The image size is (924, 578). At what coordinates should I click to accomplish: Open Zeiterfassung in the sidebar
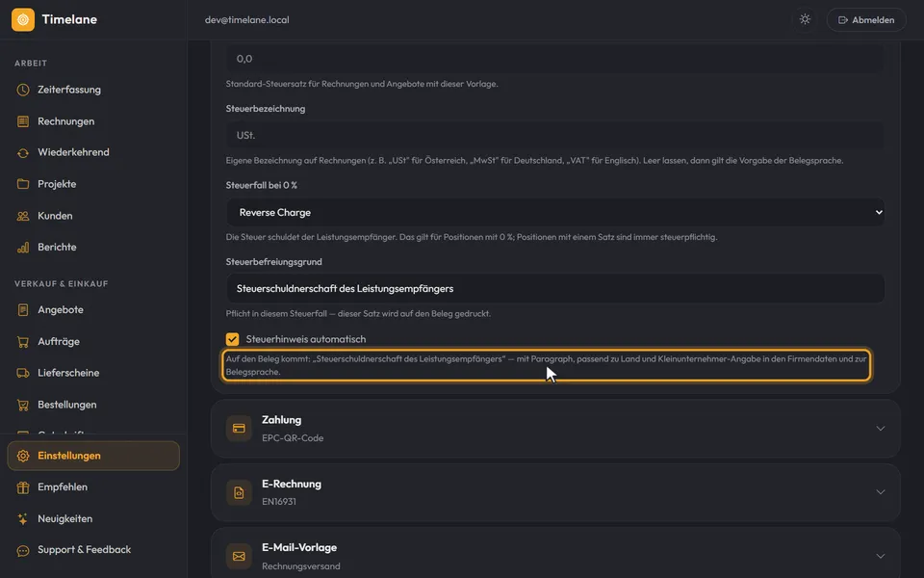93,90
